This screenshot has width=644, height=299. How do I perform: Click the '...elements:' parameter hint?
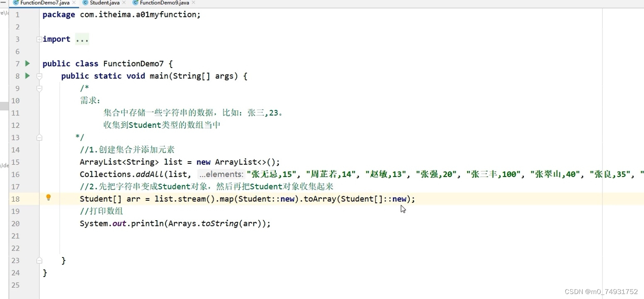[x=221, y=175]
